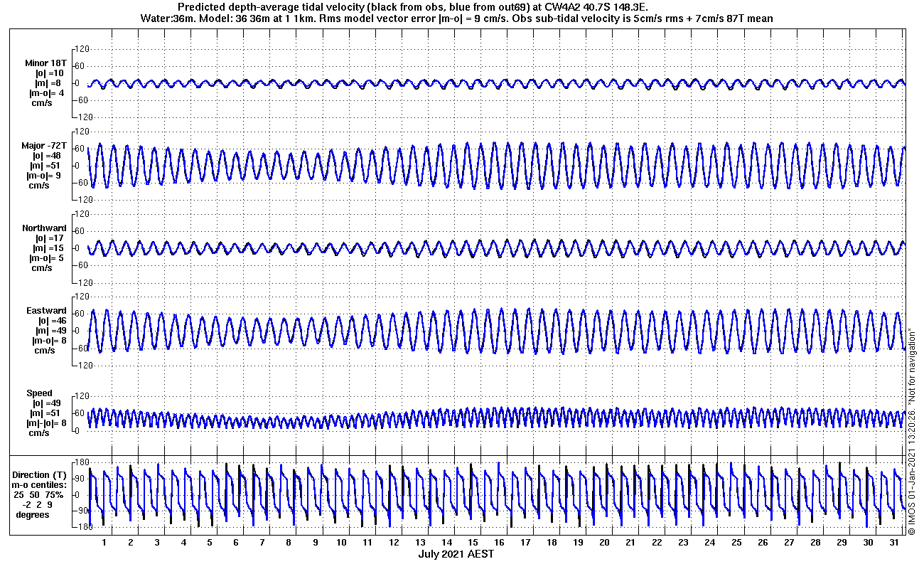Image resolution: width=924 pixels, height=569 pixels.
Task: Select day 30 on the date axis
Action: coord(867,542)
